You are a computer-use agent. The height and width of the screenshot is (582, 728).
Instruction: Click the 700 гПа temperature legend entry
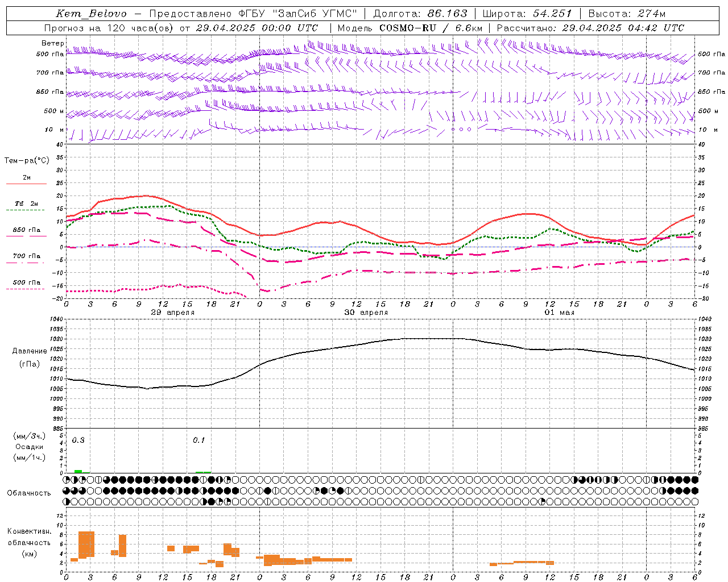[27, 256]
